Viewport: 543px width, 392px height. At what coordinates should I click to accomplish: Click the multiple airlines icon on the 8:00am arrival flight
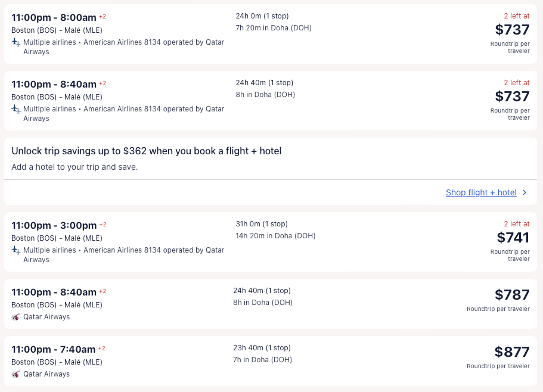(16, 42)
